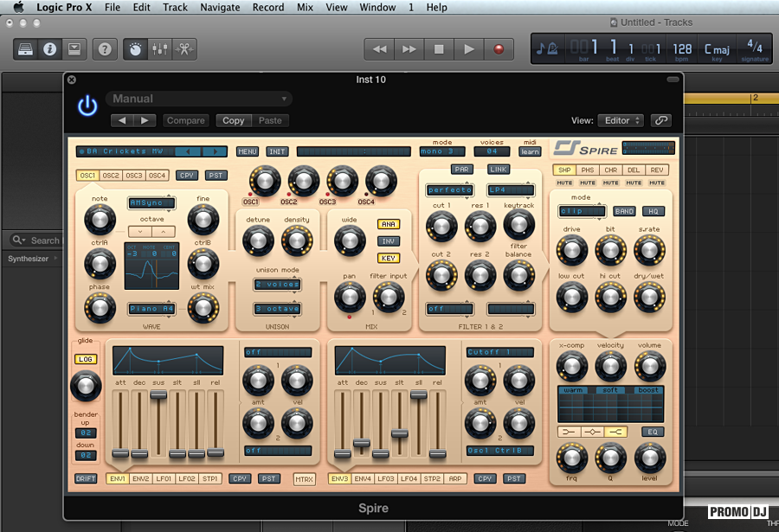
Task: Click the INIT button
Action: pyautogui.click(x=277, y=151)
